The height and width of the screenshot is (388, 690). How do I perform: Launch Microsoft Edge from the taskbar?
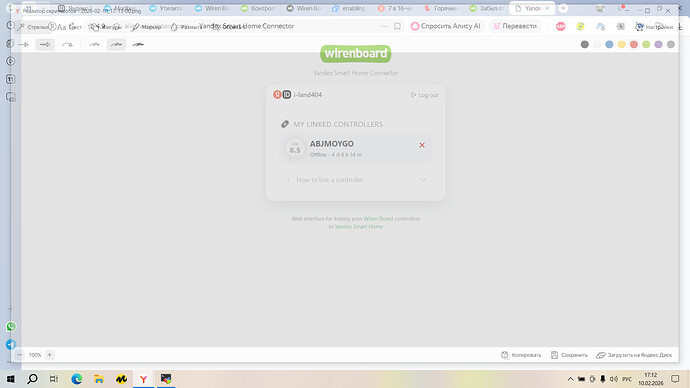(77, 379)
